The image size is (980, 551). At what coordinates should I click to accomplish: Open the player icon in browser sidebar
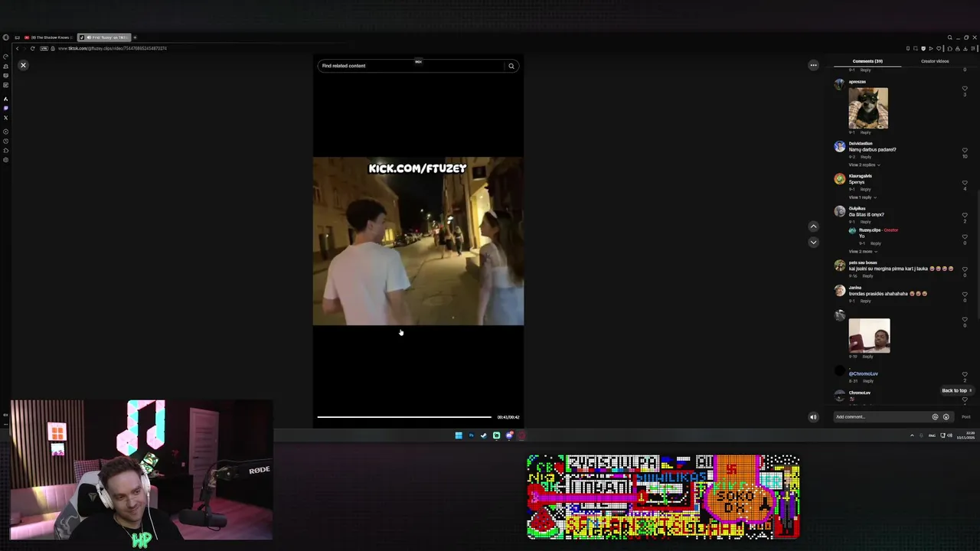click(6, 132)
